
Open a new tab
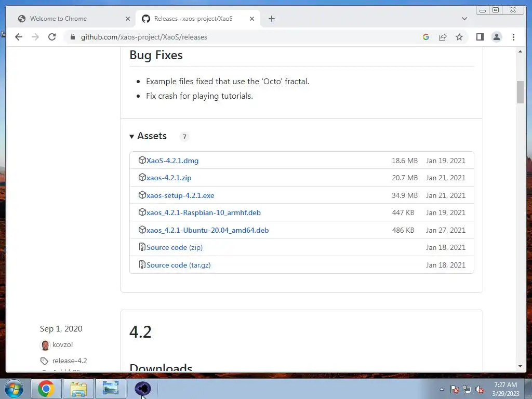coord(271,19)
